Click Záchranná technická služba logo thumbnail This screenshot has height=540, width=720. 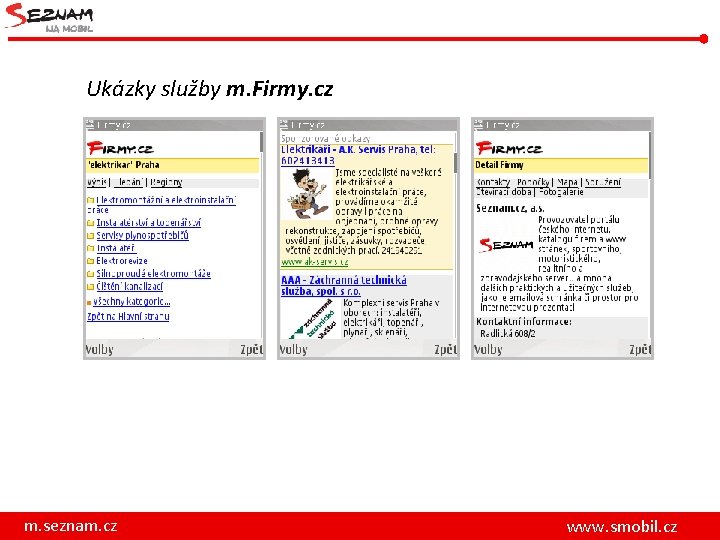tap(312, 319)
